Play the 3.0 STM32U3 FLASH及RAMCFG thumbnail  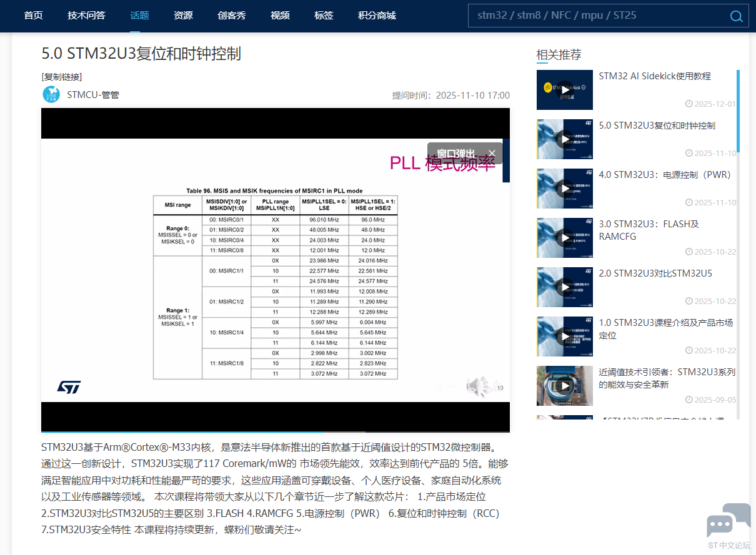[565, 238]
